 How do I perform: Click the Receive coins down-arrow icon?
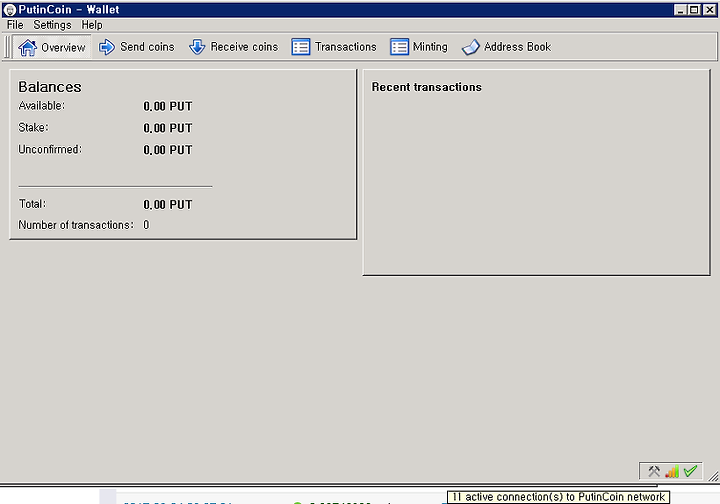click(197, 47)
